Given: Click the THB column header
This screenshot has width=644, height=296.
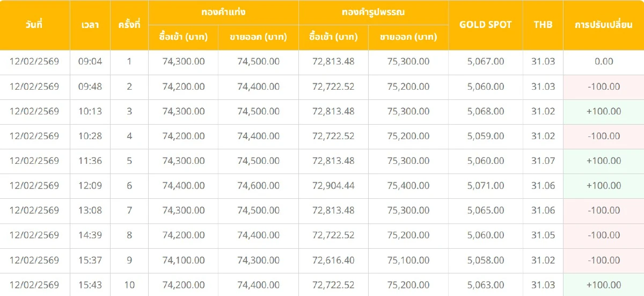Looking at the screenshot, I should tap(543, 25).
